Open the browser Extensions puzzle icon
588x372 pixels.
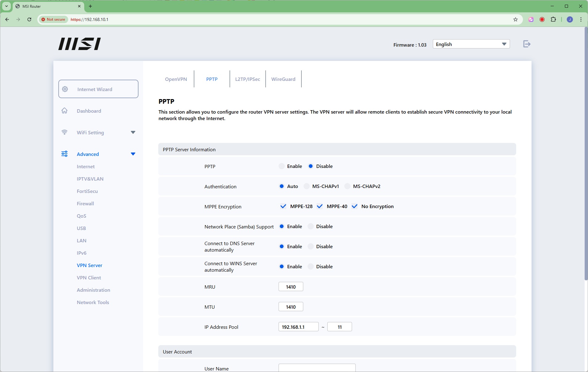pos(553,19)
